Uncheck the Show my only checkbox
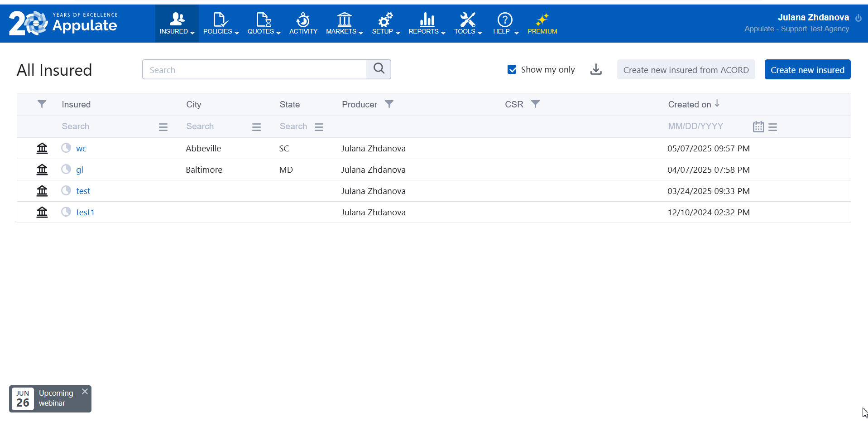 tap(512, 69)
